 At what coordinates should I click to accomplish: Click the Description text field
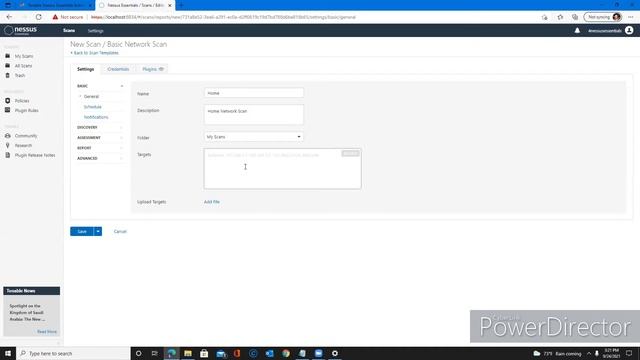[253, 114]
